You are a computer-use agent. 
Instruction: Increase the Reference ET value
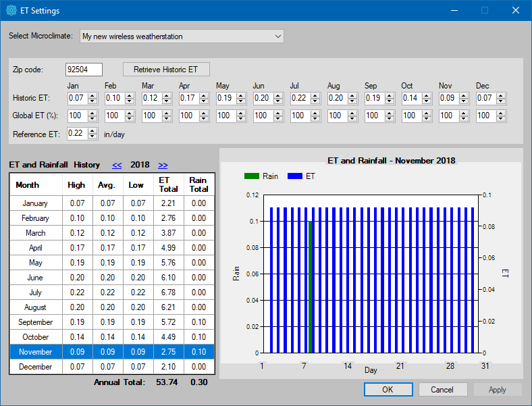[x=92, y=130]
